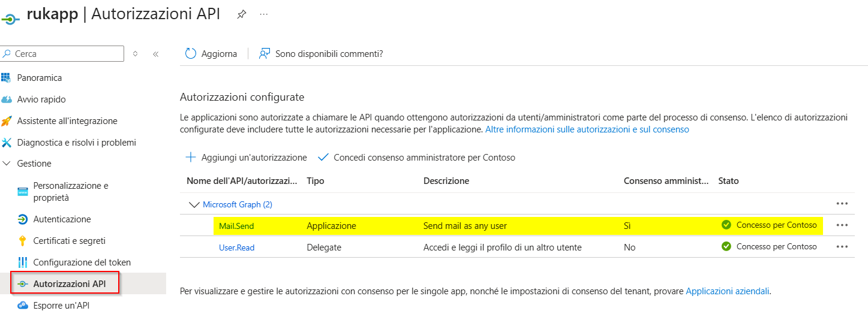Open Certificati e segreti

click(70, 241)
